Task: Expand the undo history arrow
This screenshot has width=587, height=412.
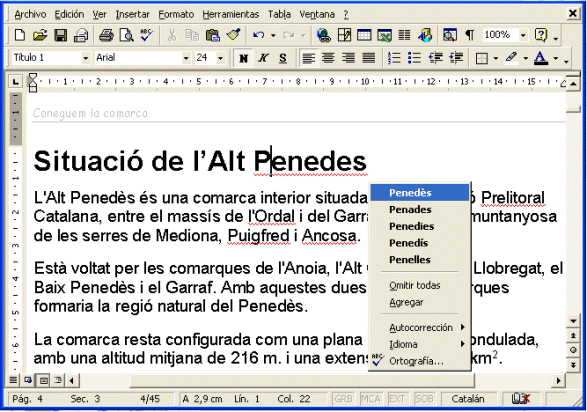Action: click(273, 36)
